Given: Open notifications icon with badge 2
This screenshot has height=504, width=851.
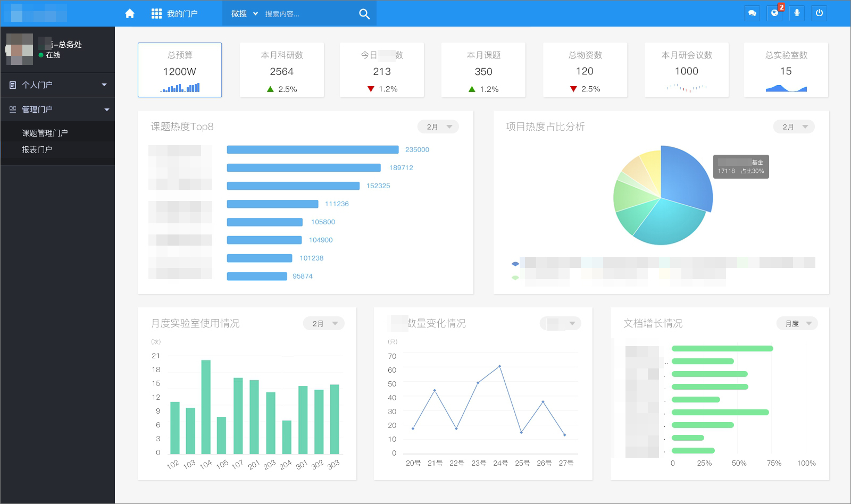Looking at the screenshot, I should [x=774, y=13].
